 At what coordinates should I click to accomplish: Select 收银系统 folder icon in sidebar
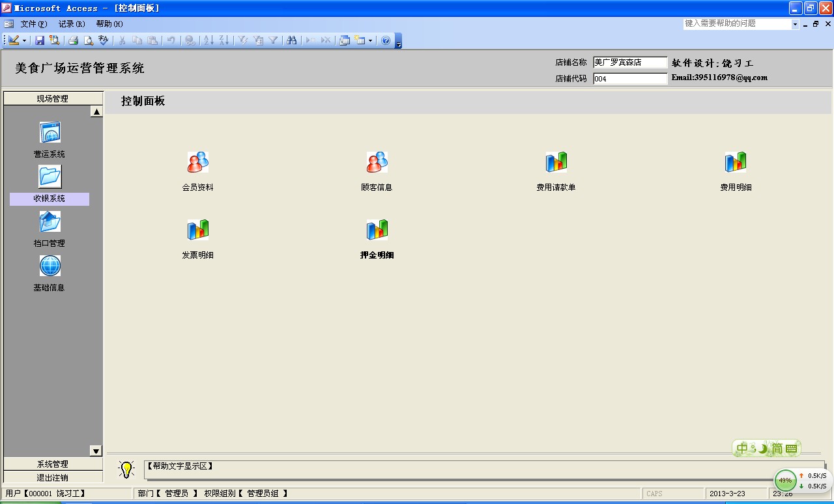tap(50, 176)
